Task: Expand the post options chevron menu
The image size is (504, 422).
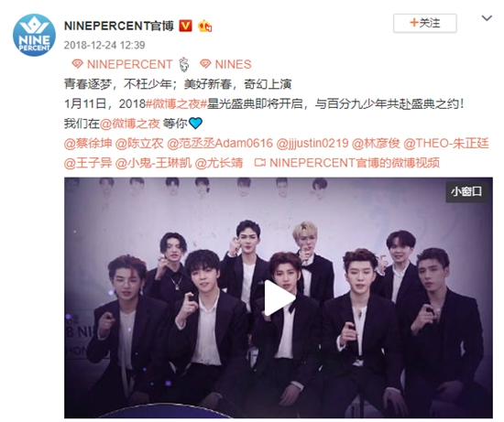Action: click(x=487, y=18)
